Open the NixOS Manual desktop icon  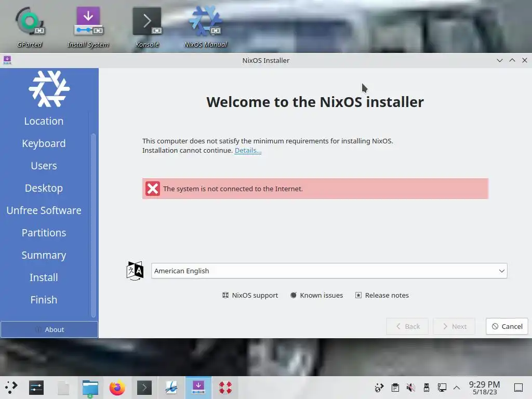pyautogui.click(x=206, y=27)
